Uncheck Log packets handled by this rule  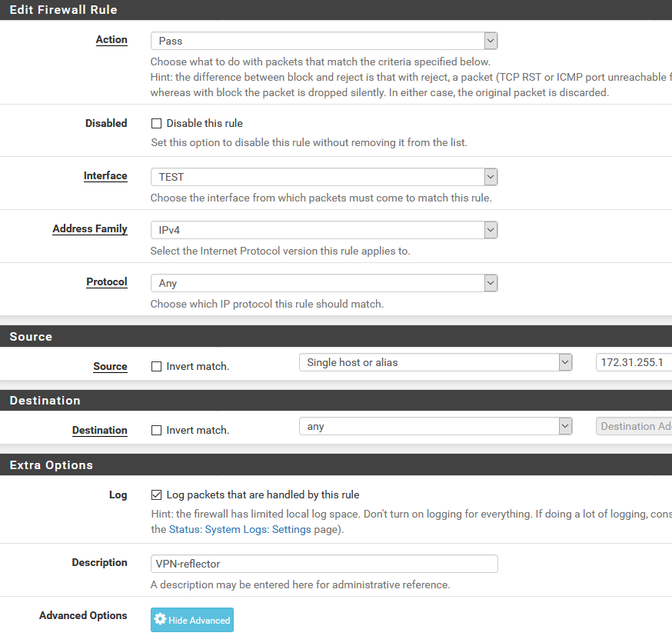click(x=156, y=495)
